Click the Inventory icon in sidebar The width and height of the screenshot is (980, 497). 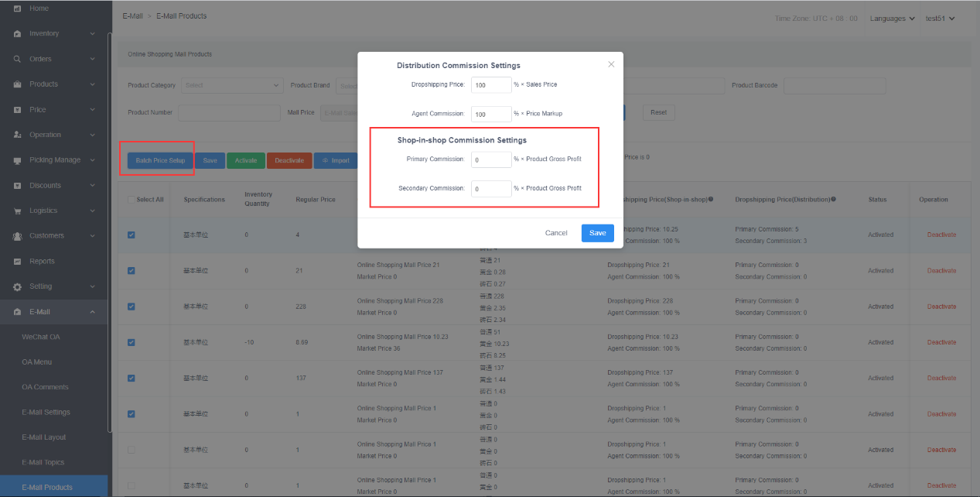coord(17,34)
